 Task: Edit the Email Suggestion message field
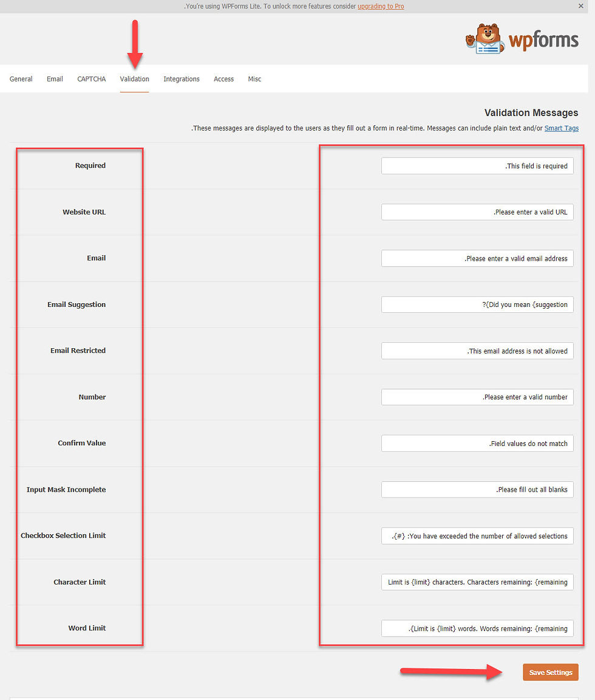point(477,304)
